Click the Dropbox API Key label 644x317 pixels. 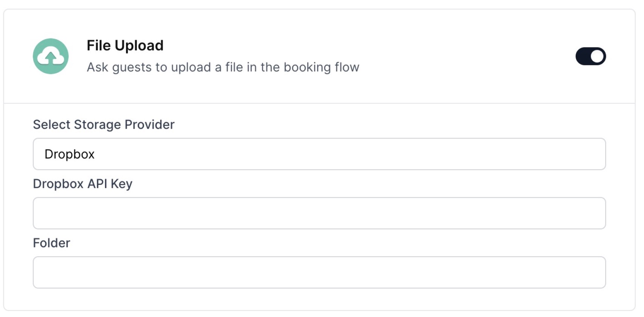click(x=83, y=184)
